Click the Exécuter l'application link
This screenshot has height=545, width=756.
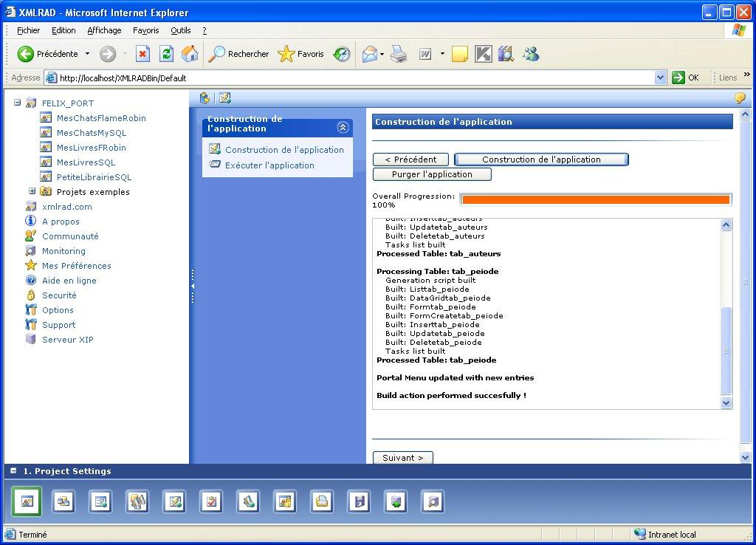269,165
